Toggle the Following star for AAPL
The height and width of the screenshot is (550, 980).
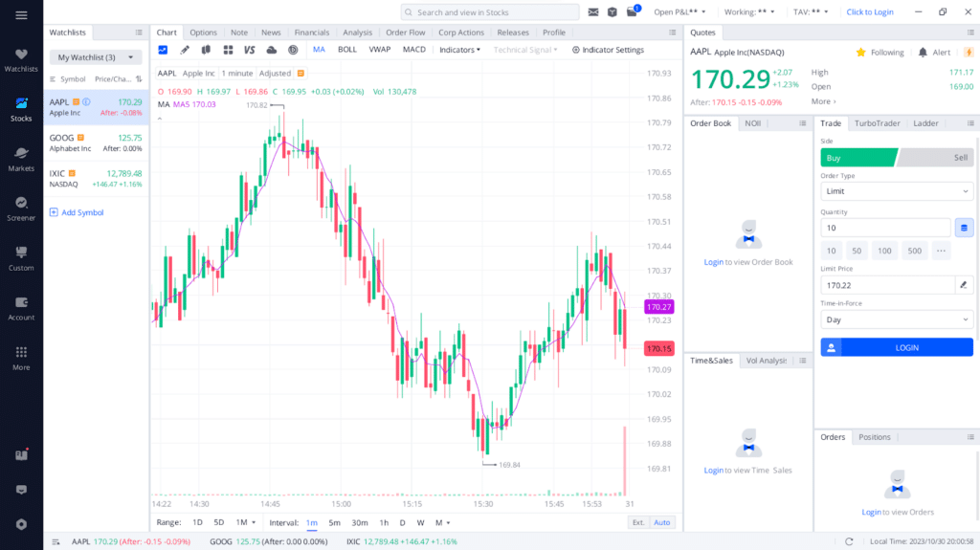coord(861,53)
